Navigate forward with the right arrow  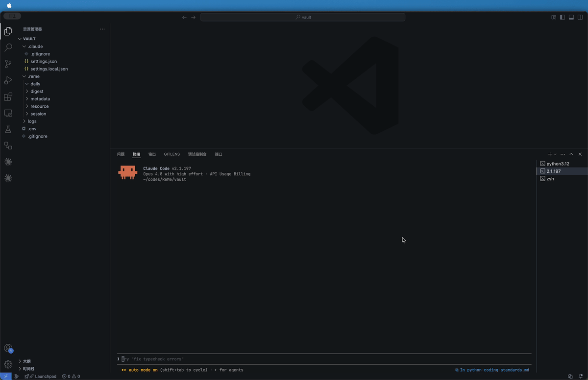point(193,17)
